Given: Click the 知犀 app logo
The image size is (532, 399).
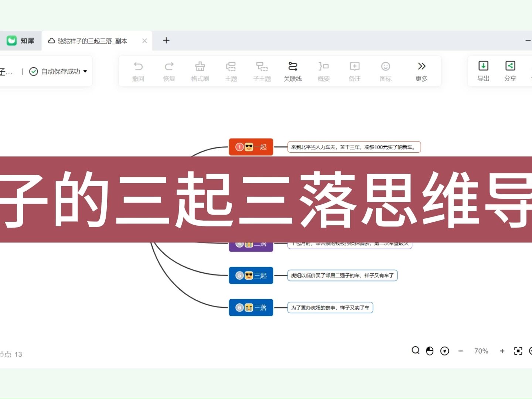Looking at the screenshot, I should point(12,41).
